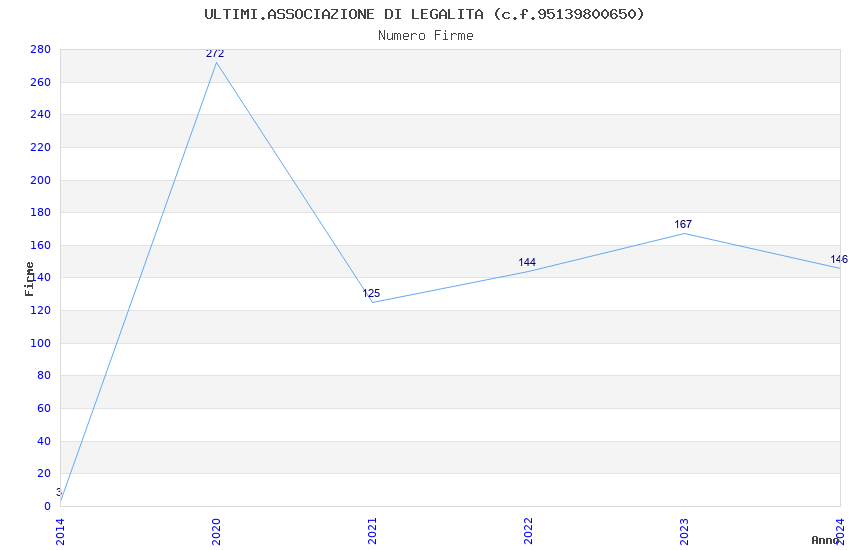Click the 220 y-axis tick label
850x550 pixels.
click(x=41, y=147)
